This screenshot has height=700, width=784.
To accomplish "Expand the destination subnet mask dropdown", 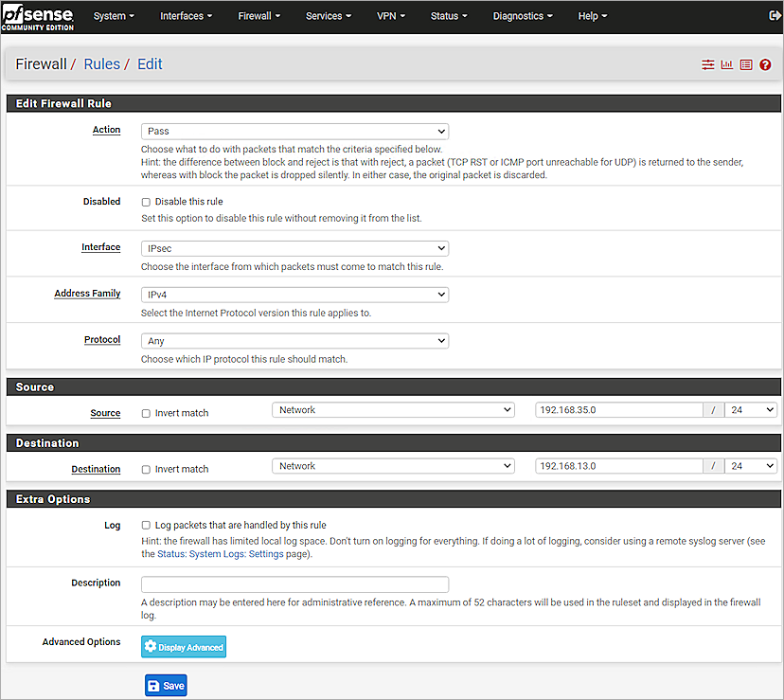I will tap(751, 465).
